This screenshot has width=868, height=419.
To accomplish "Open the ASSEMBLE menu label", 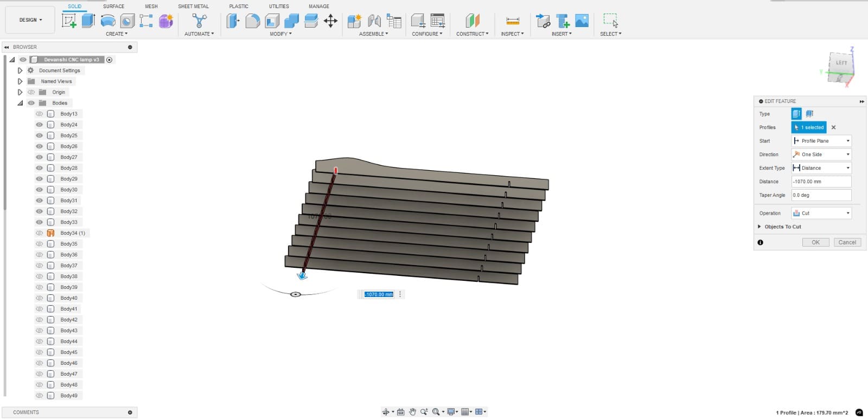I will click(x=373, y=34).
